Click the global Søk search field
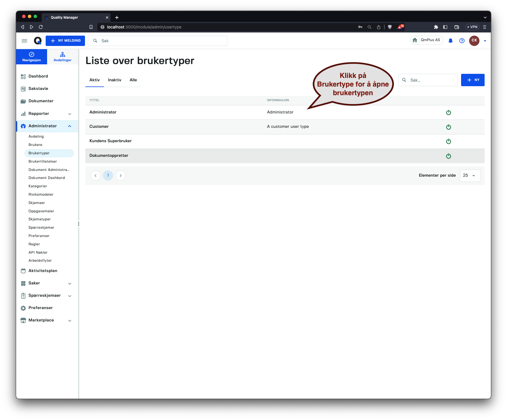507x420 pixels. click(x=158, y=41)
